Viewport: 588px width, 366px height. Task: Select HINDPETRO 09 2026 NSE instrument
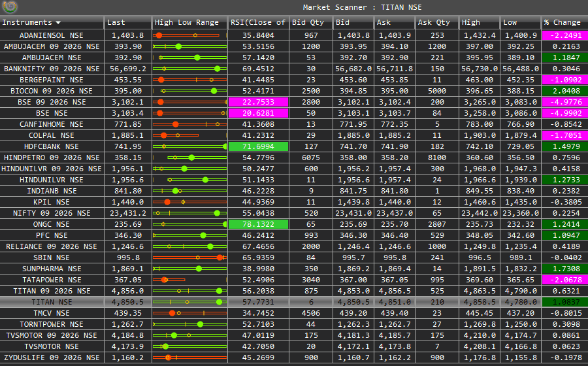click(52, 158)
